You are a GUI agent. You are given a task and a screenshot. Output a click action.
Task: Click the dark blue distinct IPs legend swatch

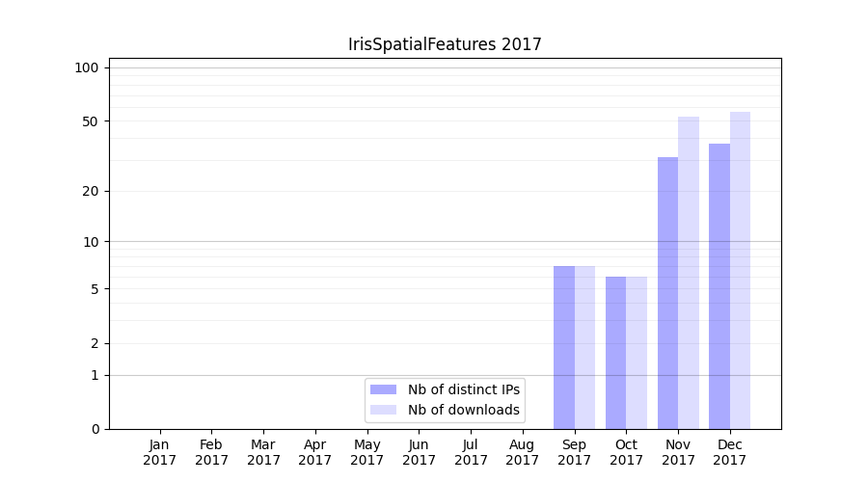[383, 389]
